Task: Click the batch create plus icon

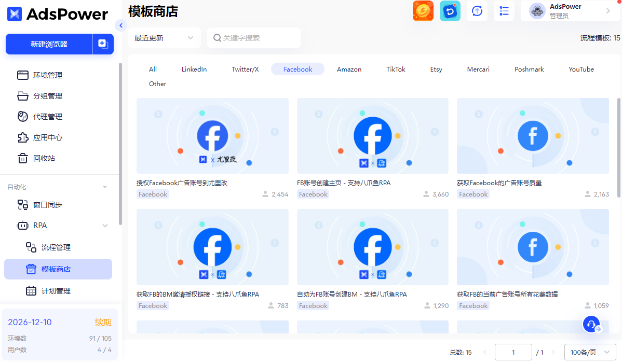Action: (x=103, y=44)
